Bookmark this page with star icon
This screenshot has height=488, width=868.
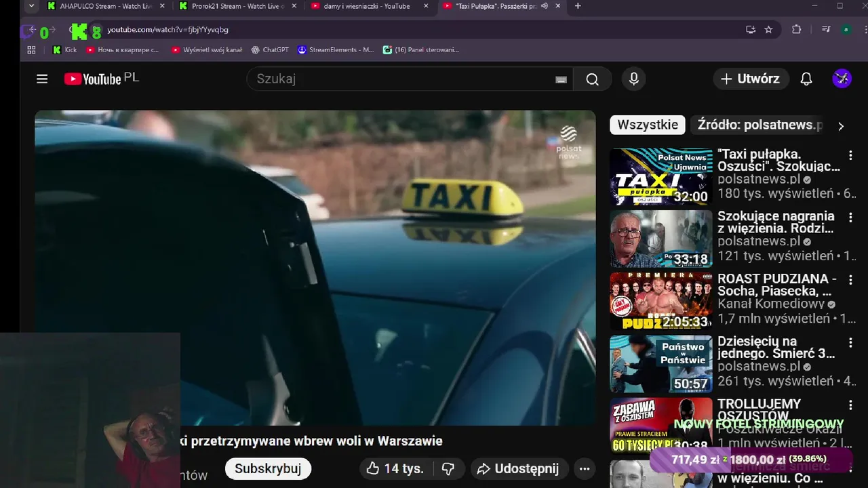coord(768,30)
